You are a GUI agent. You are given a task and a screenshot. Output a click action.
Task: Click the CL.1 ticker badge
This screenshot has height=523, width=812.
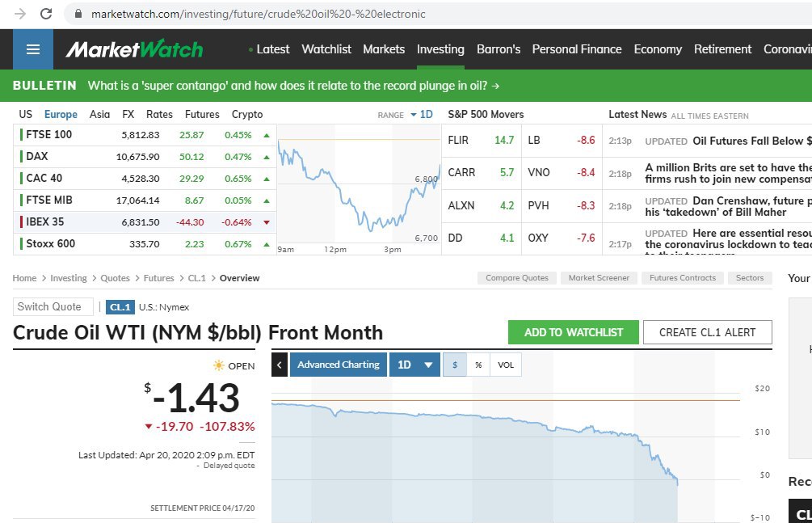[120, 307]
